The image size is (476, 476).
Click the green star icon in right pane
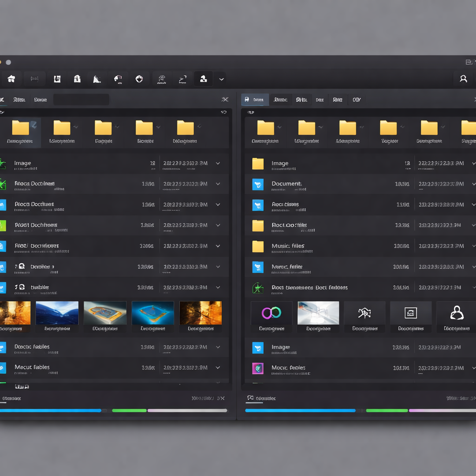[258, 288]
